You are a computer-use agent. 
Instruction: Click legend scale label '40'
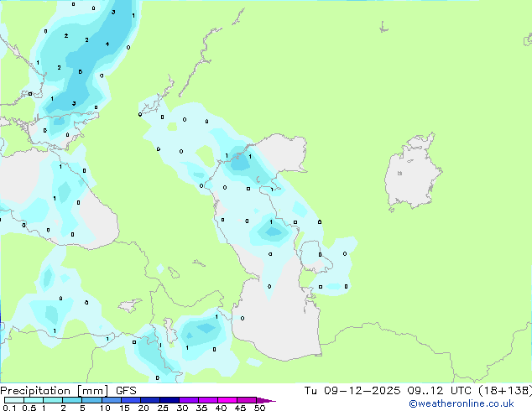[221, 408]
